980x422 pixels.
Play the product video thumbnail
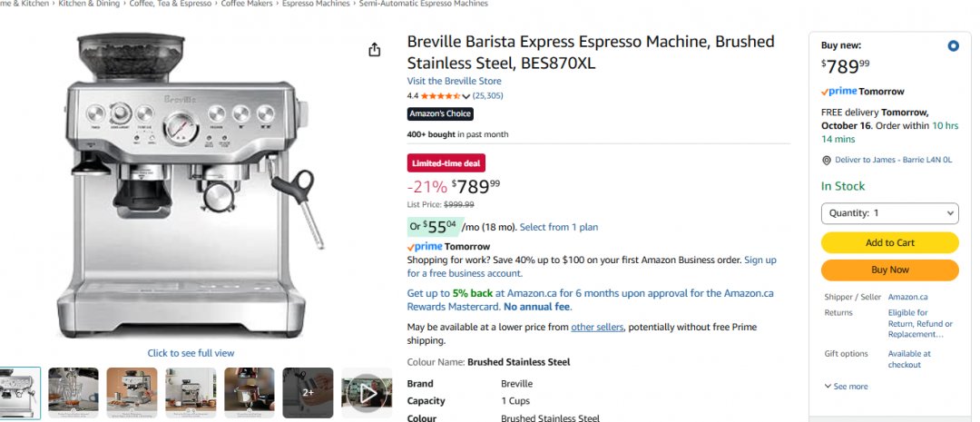[x=367, y=393]
